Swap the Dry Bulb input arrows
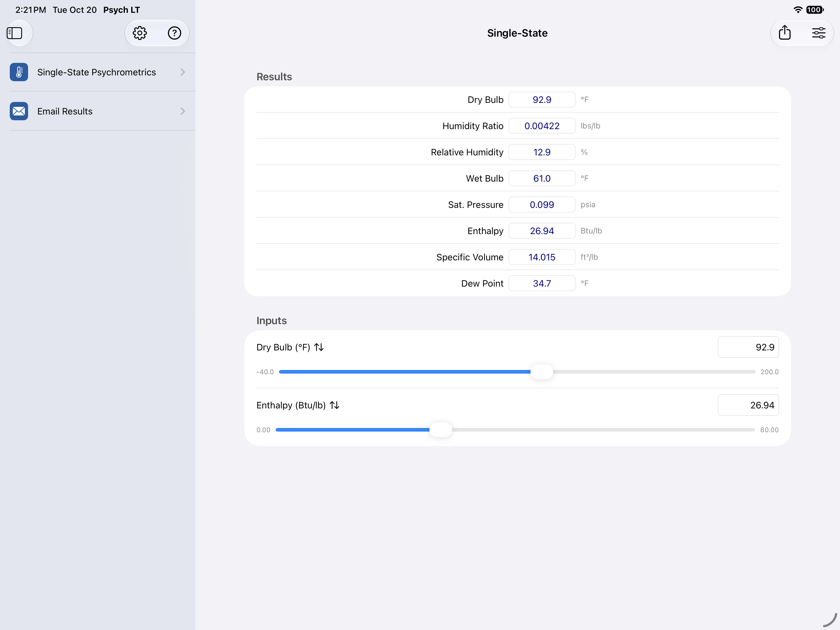The width and height of the screenshot is (840, 630). (319, 347)
